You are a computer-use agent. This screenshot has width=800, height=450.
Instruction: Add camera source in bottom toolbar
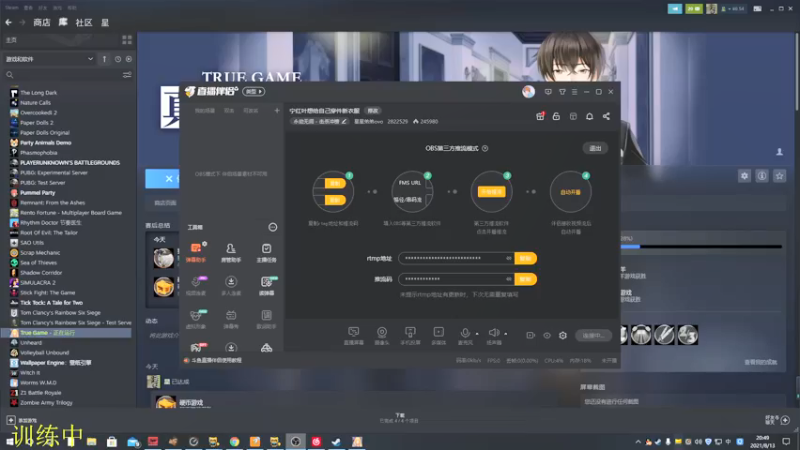pyautogui.click(x=382, y=335)
